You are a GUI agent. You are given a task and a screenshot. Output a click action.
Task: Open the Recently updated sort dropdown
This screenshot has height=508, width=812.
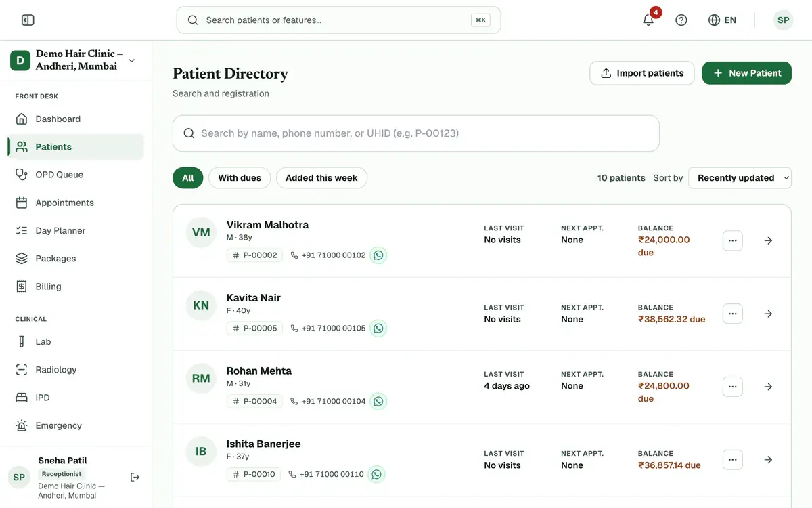(x=740, y=178)
